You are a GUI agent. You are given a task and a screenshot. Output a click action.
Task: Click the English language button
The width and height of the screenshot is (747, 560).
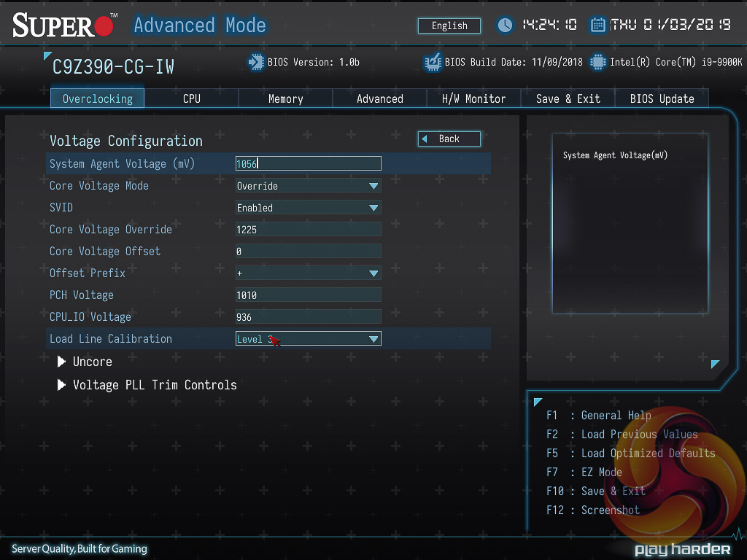449,26
